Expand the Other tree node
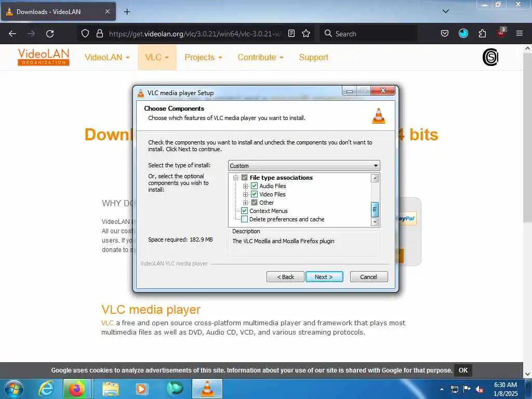This screenshot has width=532, height=399. 245,203
